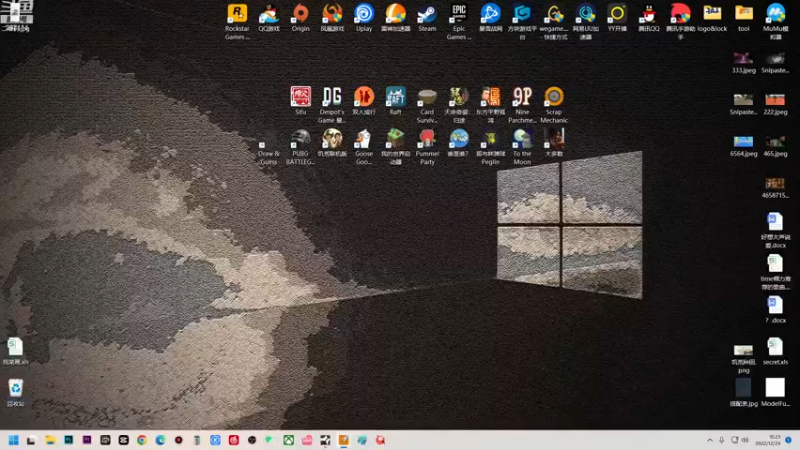Select the To the Moon shortcut
This screenshot has height=450, width=800.
tap(522, 146)
